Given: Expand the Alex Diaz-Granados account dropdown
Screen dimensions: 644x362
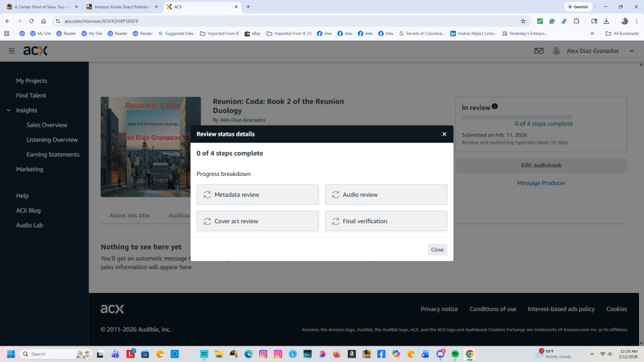Looking at the screenshot, I should [x=632, y=51].
